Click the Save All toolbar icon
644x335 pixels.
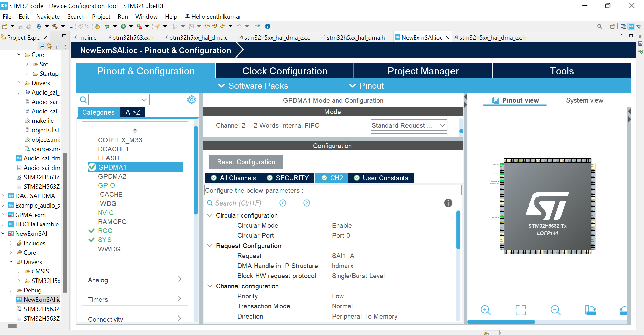pyautogui.click(x=29, y=26)
